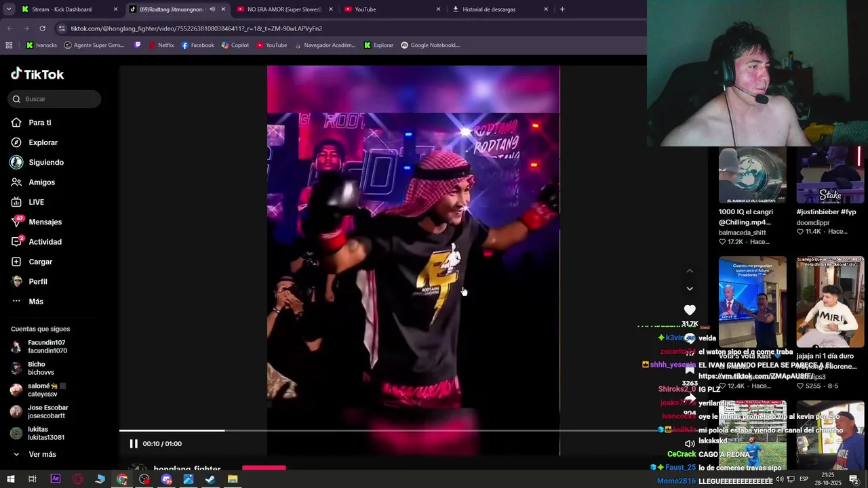Viewport: 868px width, 488px height.
Task: Close the TikTok Rodtang tab
Action: (223, 9)
